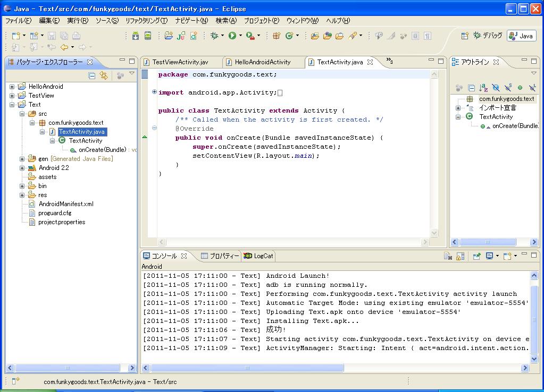Expand the gen Generated Java Files node

click(x=22, y=159)
